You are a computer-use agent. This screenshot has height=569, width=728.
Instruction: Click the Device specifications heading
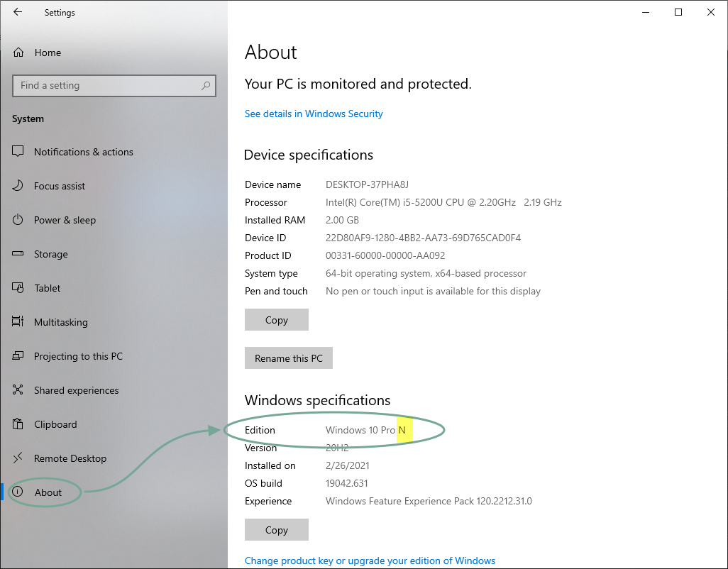309,155
